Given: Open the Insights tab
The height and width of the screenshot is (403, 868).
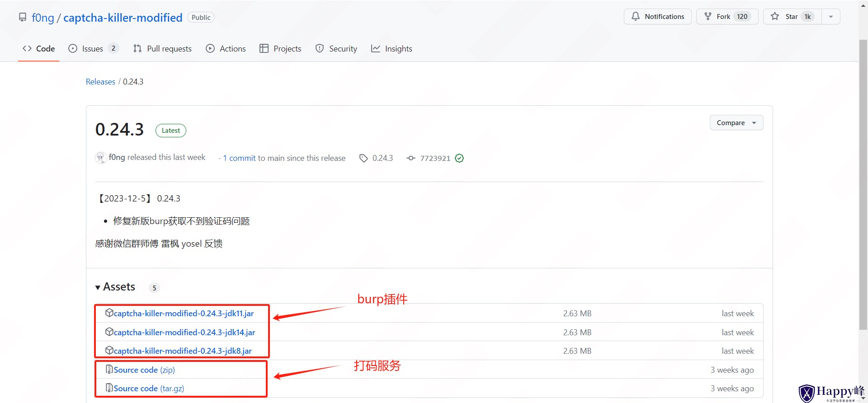Looking at the screenshot, I should point(392,48).
